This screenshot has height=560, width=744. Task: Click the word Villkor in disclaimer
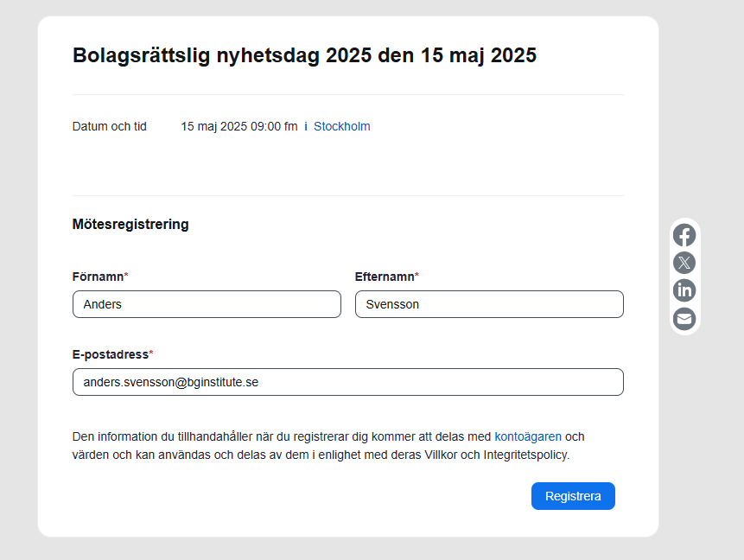coord(442,454)
